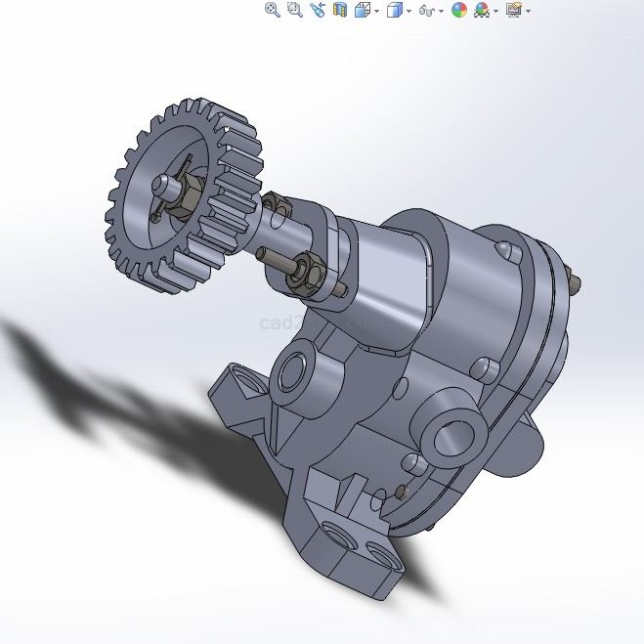Open the View Settings dropdown arrow
644x644 pixels.
coord(528,11)
